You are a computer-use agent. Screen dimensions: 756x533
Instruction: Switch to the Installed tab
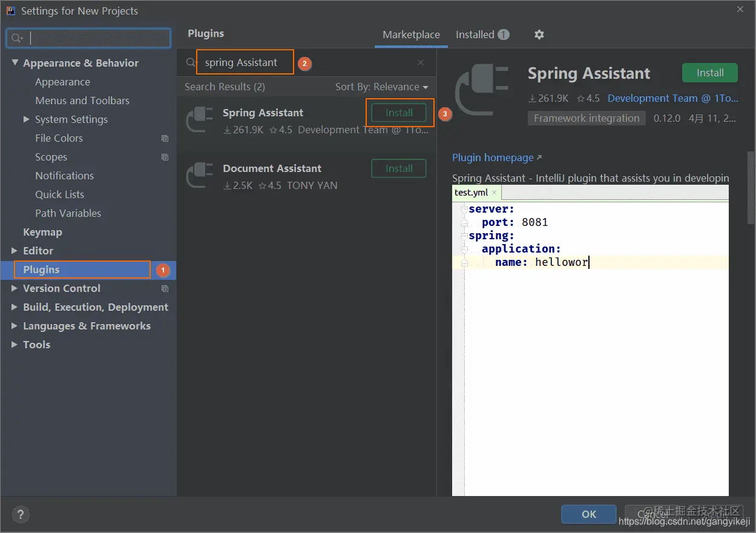[482, 35]
